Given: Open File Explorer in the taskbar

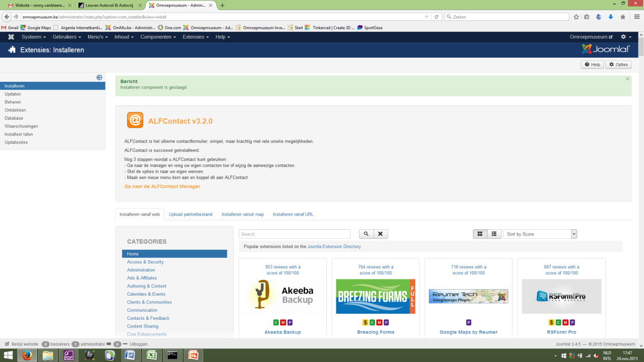Looking at the screenshot, I should 47,356.
